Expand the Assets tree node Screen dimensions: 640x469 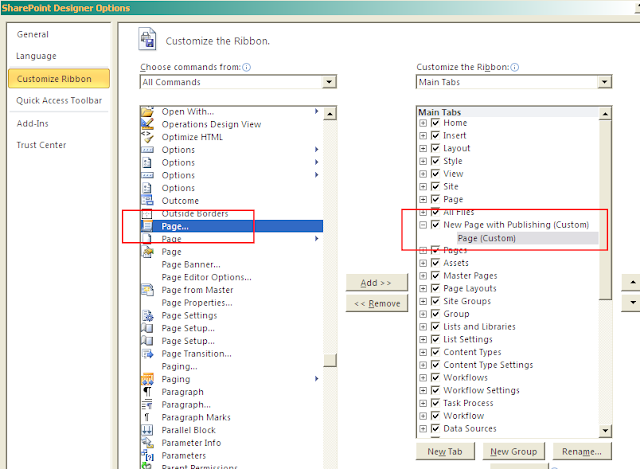423,263
